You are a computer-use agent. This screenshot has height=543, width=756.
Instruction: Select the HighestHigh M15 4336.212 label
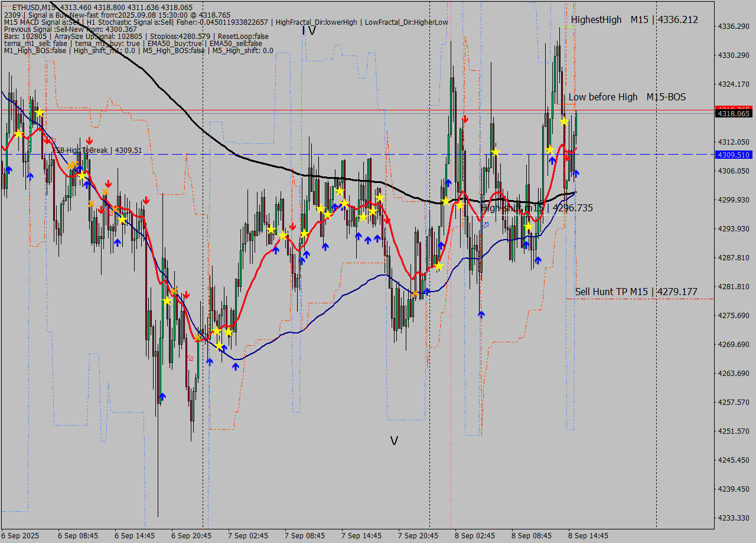click(634, 19)
